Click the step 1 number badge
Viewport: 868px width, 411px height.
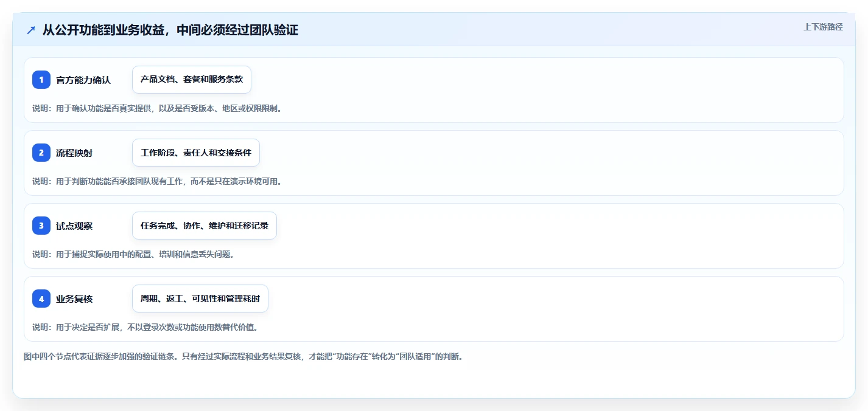(x=41, y=80)
